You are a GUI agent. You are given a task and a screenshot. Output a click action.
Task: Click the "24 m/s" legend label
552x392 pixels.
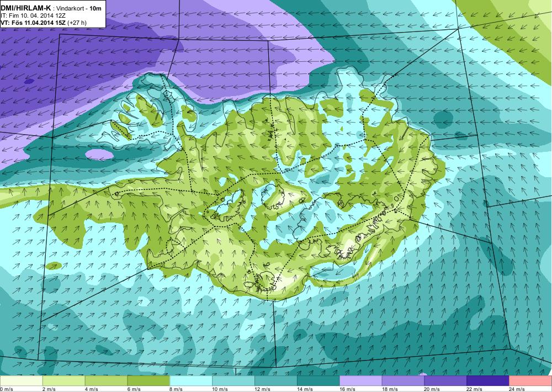(517, 389)
